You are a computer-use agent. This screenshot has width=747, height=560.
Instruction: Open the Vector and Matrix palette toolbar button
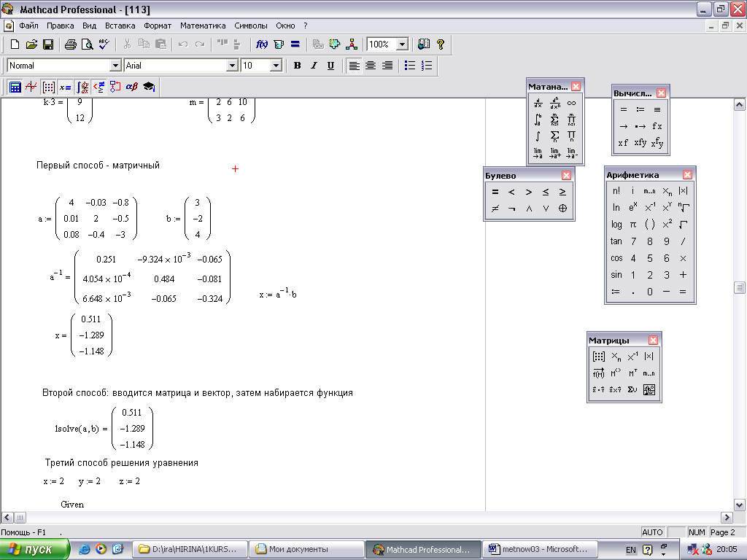pos(48,87)
